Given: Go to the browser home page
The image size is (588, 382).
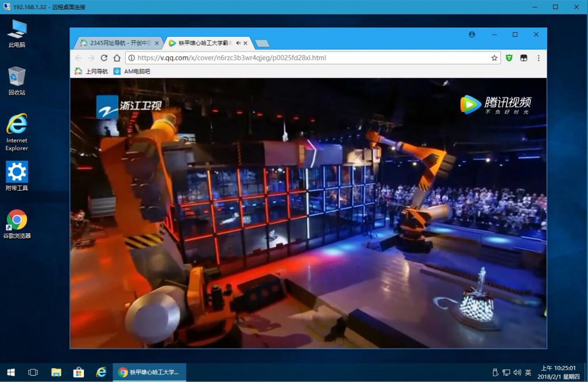Looking at the screenshot, I should 117,58.
